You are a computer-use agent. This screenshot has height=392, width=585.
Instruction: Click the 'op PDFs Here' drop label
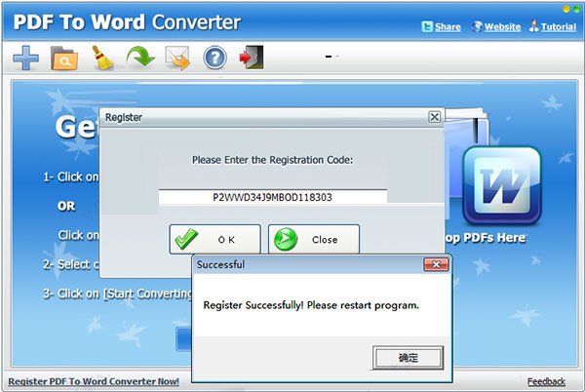486,238
